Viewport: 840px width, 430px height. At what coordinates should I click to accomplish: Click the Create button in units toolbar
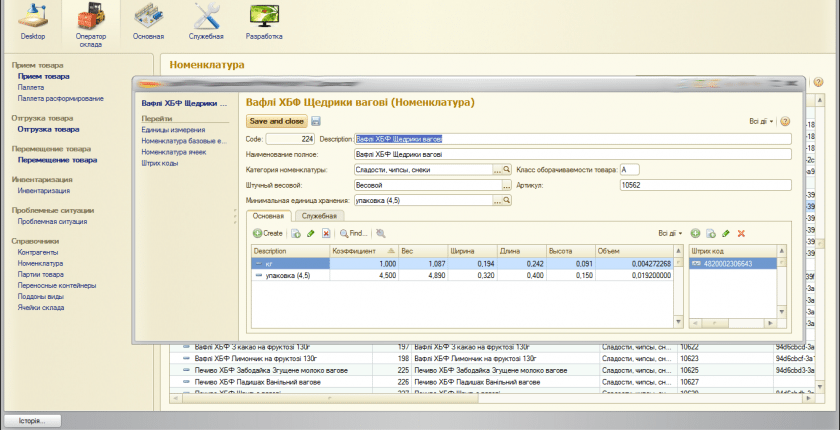click(268, 233)
